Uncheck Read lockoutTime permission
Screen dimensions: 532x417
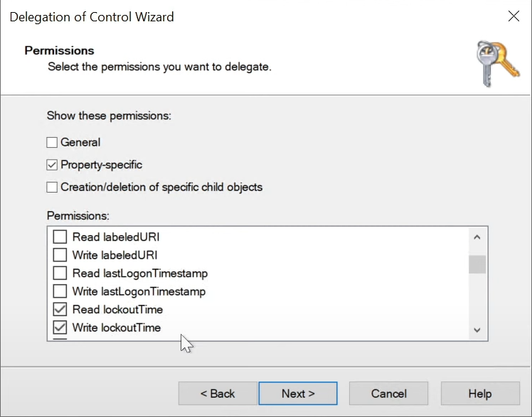pyautogui.click(x=60, y=309)
